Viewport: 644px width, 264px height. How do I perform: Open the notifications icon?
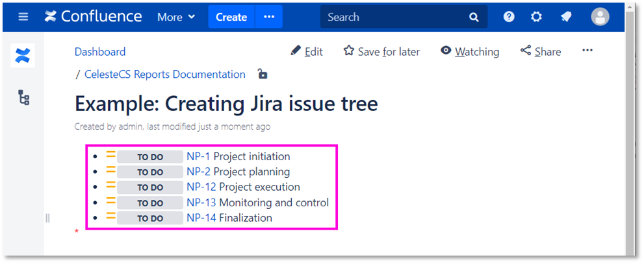tap(567, 17)
